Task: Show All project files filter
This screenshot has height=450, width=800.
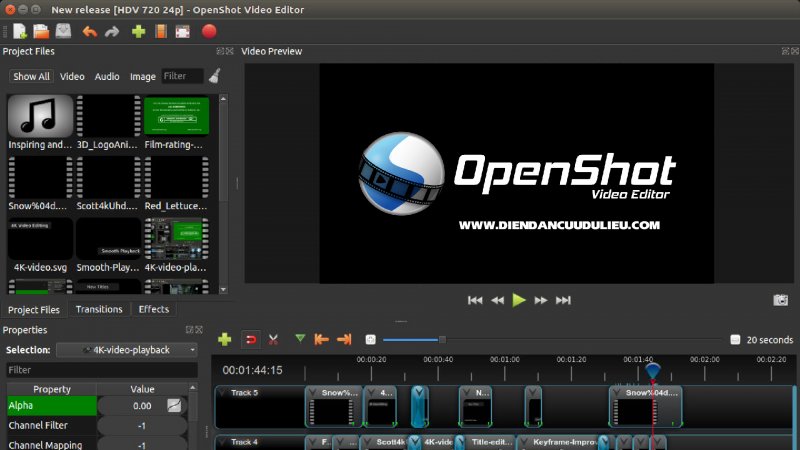Action: (31, 77)
